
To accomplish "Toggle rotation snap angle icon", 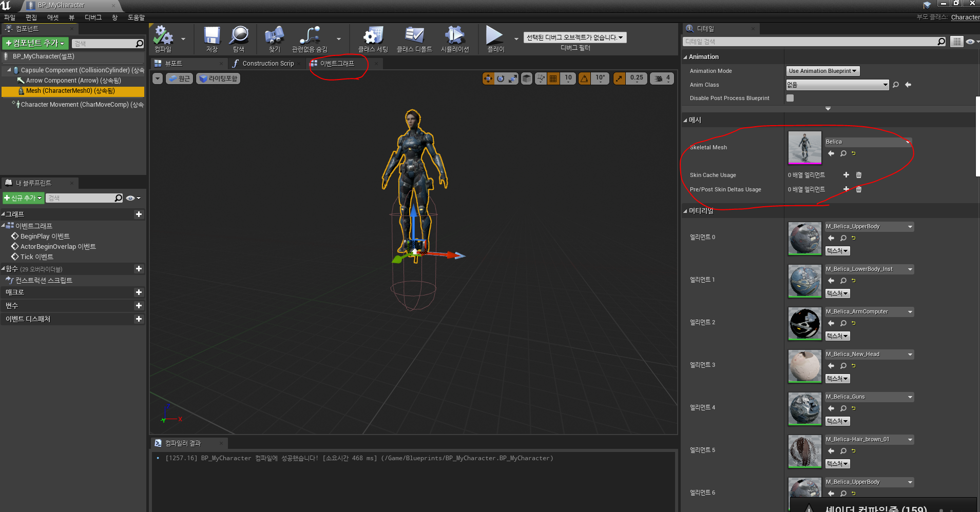I will (584, 78).
